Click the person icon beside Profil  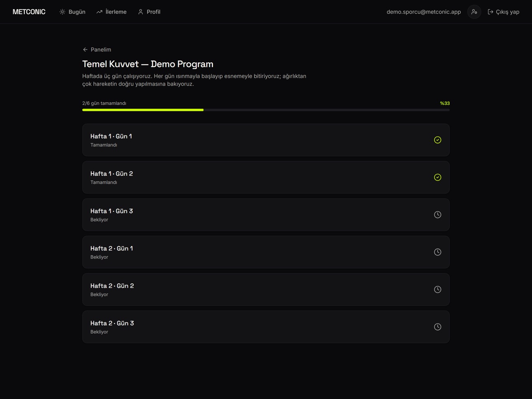tap(141, 12)
